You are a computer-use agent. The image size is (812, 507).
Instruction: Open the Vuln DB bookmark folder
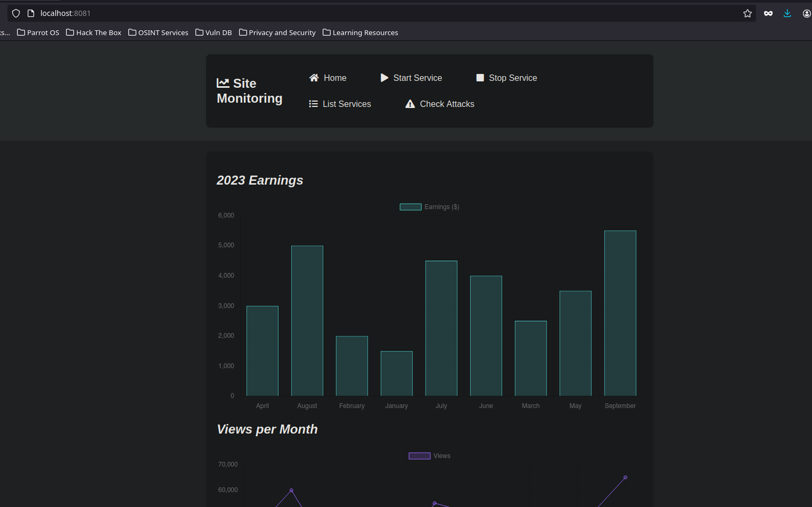click(x=214, y=32)
